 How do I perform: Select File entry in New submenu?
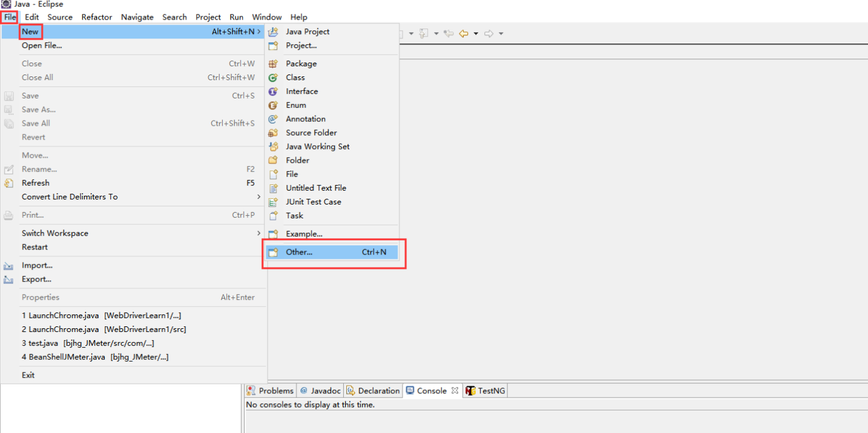332,174
